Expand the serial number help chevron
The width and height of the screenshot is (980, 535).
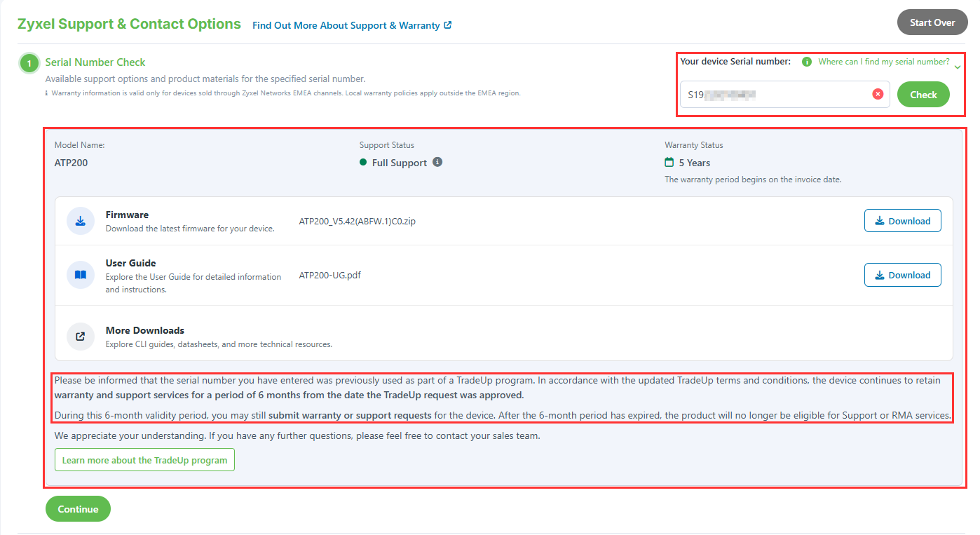tap(957, 67)
